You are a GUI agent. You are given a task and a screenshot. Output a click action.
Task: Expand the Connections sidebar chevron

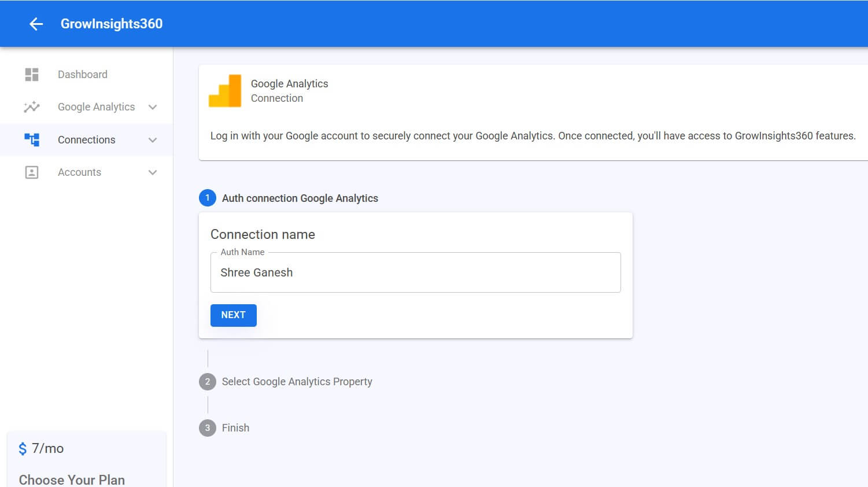(153, 140)
